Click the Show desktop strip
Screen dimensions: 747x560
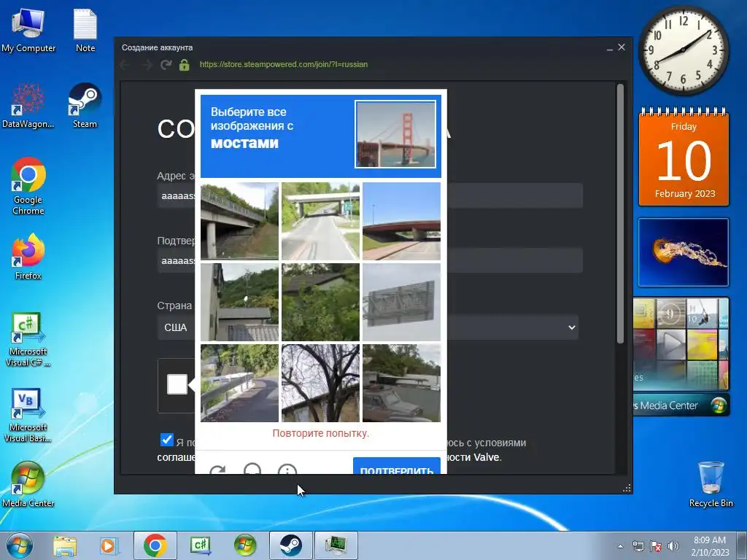pyautogui.click(x=742, y=546)
